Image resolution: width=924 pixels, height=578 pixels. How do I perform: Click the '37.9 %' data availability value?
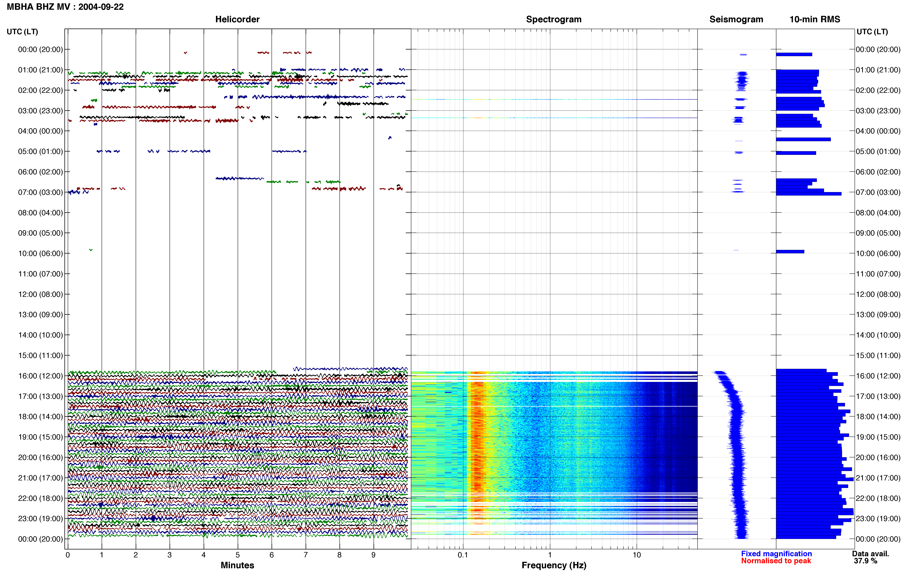pyautogui.click(x=865, y=561)
